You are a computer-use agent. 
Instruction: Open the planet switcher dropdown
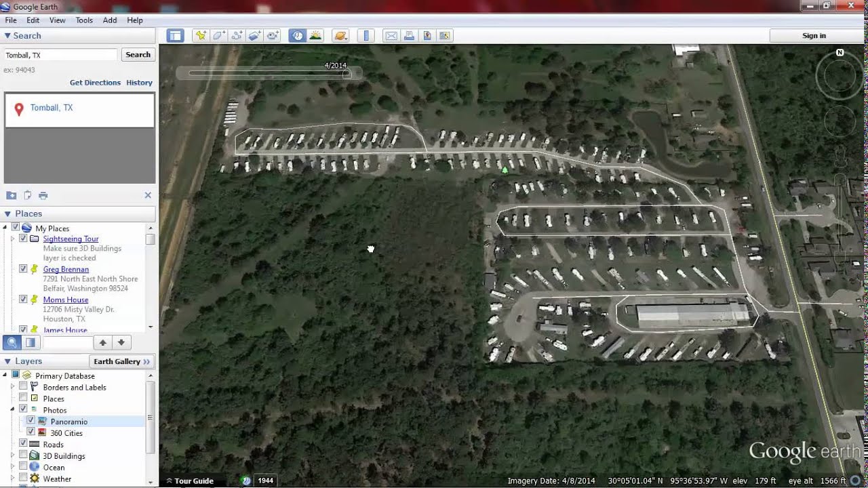(340, 36)
